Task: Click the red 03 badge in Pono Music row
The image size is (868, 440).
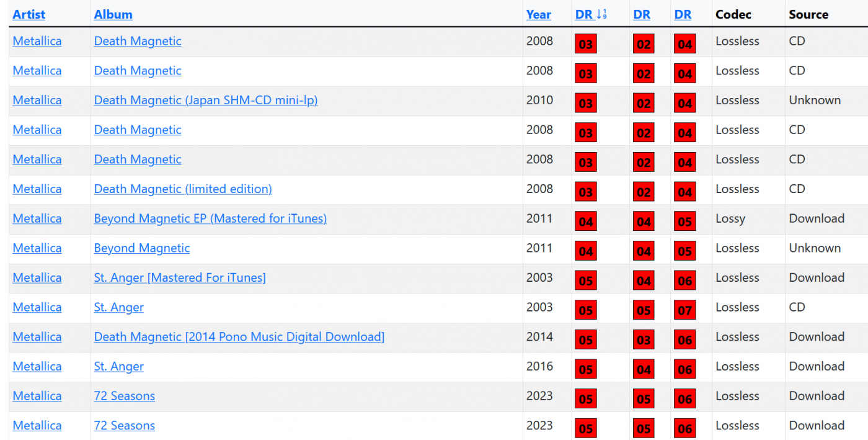Action: pos(644,340)
